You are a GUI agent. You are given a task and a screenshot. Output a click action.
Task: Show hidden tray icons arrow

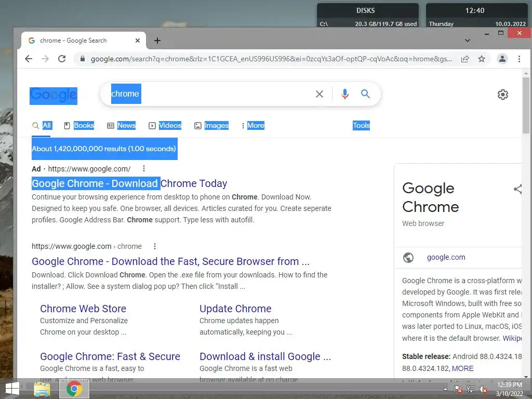click(445, 389)
